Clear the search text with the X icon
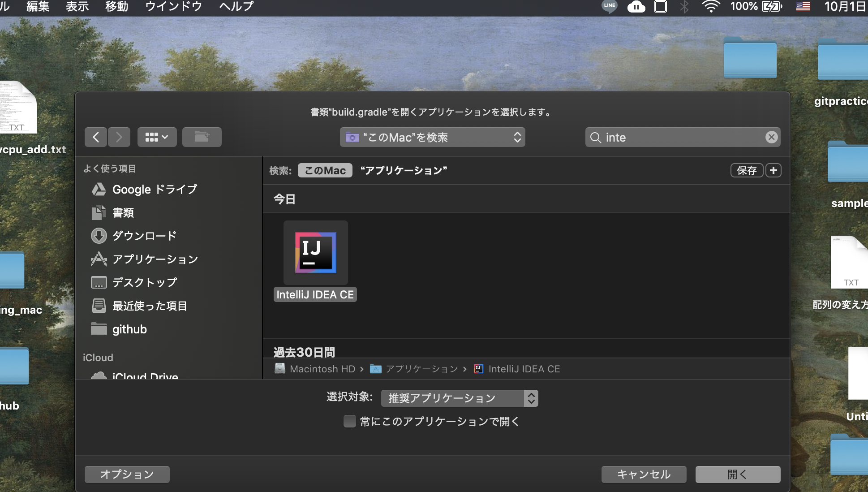Screen dimensions: 868x492 pos(771,137)
